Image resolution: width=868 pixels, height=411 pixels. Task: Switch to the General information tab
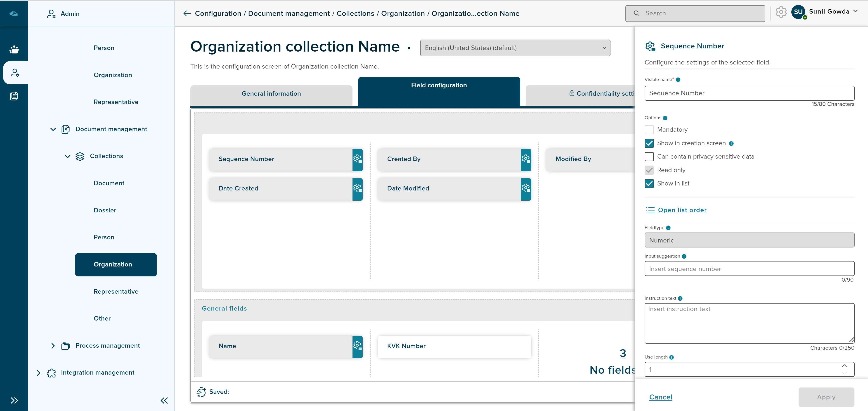[x=271, y=94]
